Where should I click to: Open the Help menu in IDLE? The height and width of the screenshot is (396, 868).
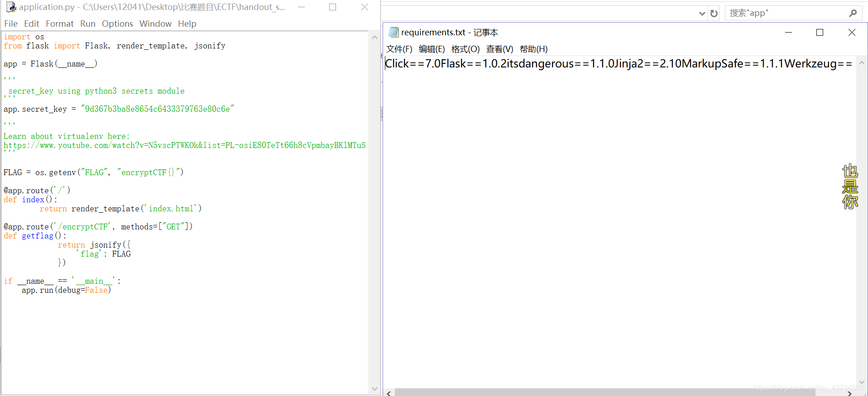(187, 24)
